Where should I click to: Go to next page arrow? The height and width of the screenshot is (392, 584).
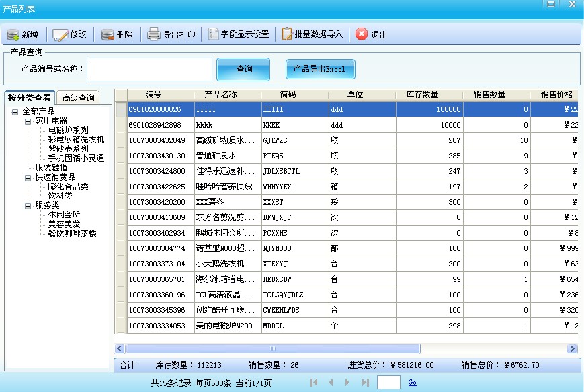point(347,383)
